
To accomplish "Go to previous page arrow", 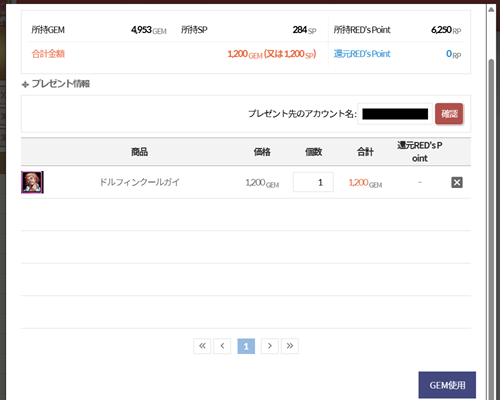I will (222, 346).
